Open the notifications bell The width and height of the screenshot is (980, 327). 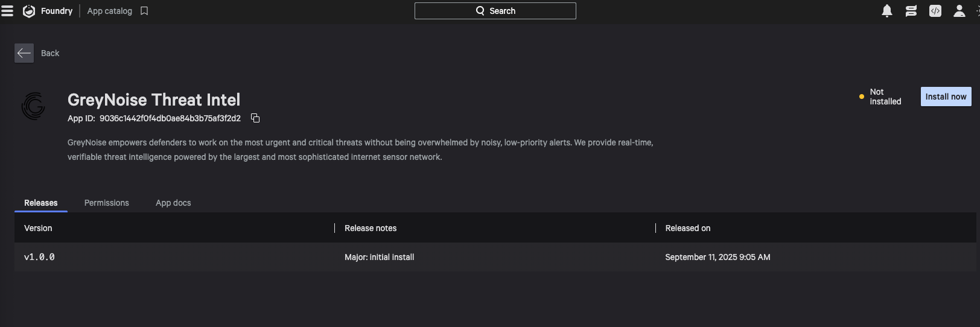click(887, 11)
